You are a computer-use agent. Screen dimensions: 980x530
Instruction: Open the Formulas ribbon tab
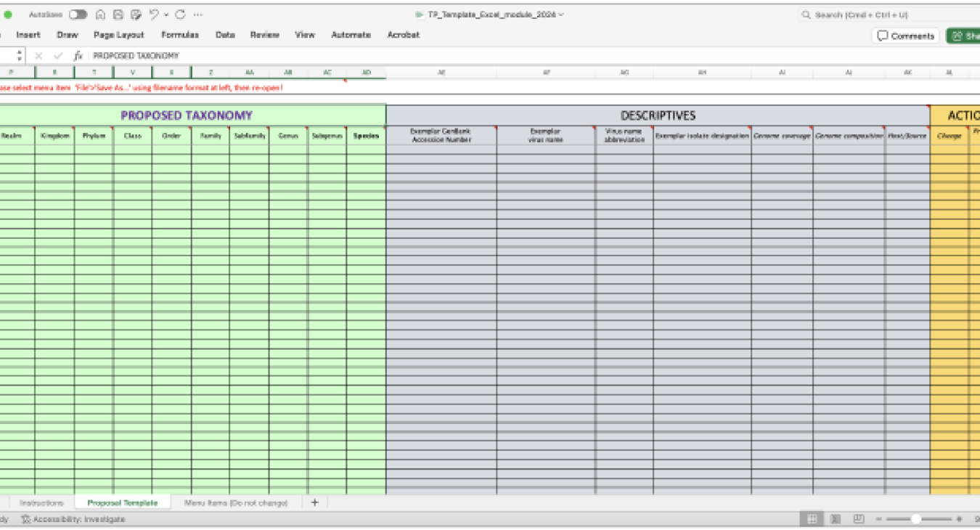(180, 35)
